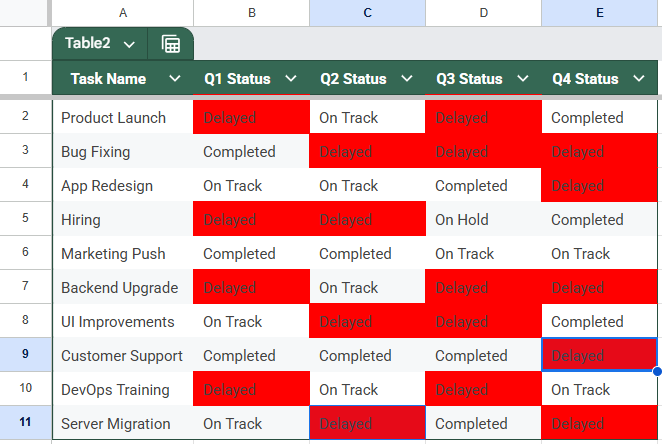Click the Marketing Push task name cell
Screen dimensions: 662x444
click(123, 253)
